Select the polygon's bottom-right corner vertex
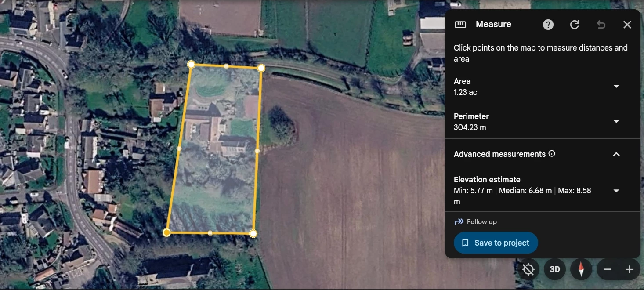Image resolution: width=644 pixels, height=290 pixels. coord(253,233)
